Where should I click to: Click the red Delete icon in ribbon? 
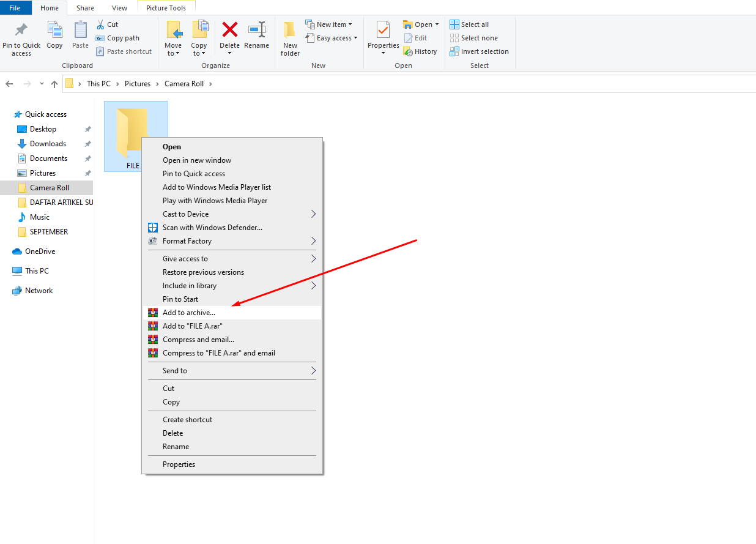click(x=229, y=31)
